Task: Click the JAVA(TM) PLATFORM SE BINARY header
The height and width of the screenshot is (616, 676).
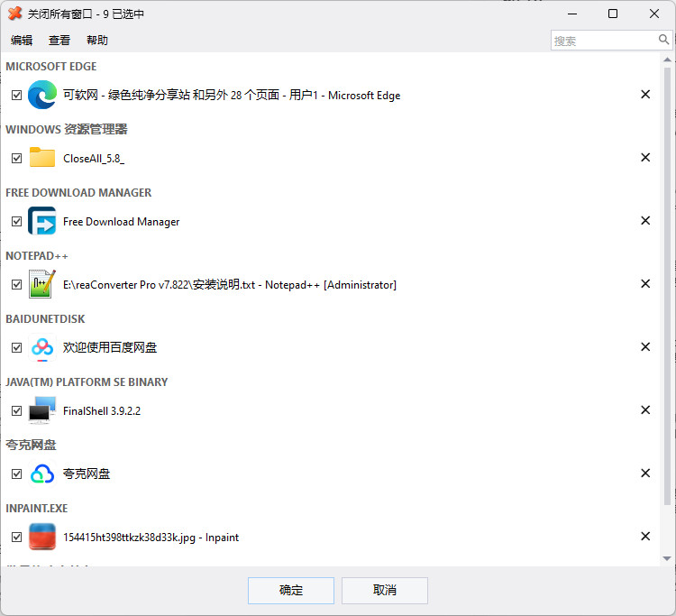Action: click(87, 382)
